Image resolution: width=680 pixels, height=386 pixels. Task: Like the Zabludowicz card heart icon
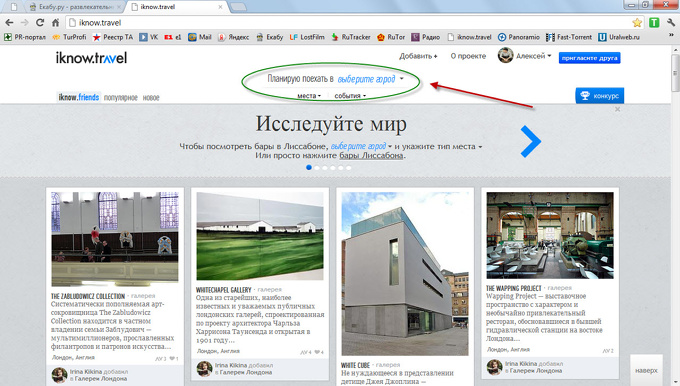pyautogui.click(x=173, y=359)
